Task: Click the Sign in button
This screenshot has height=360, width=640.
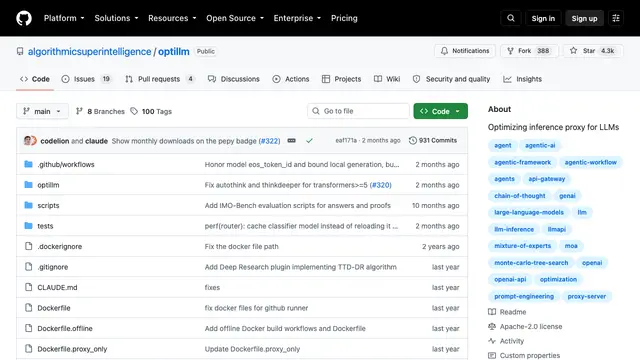Action: pos(543,18)
